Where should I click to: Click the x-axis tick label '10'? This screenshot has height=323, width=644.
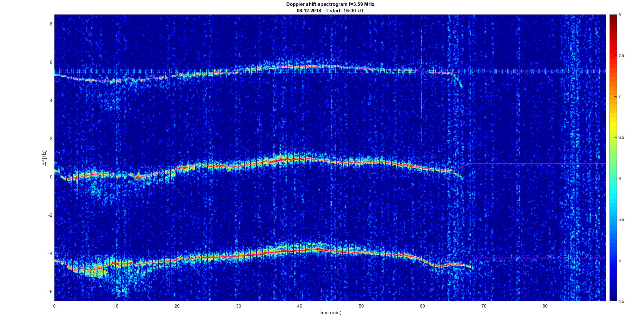(x=116, y=306)
